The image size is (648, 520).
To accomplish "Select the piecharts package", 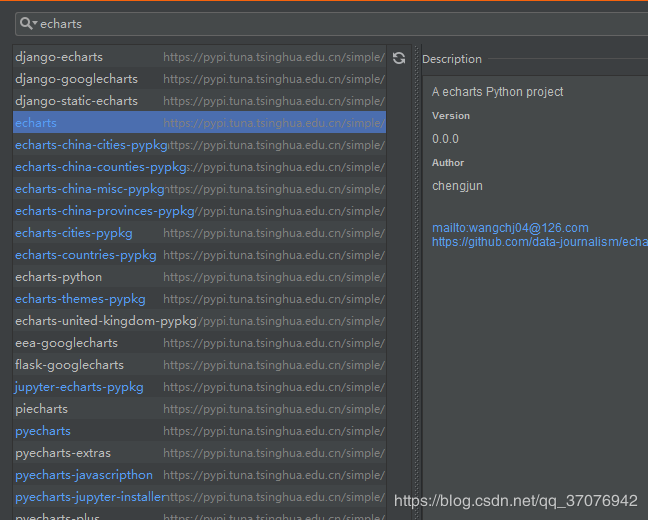I will point(200,409).
